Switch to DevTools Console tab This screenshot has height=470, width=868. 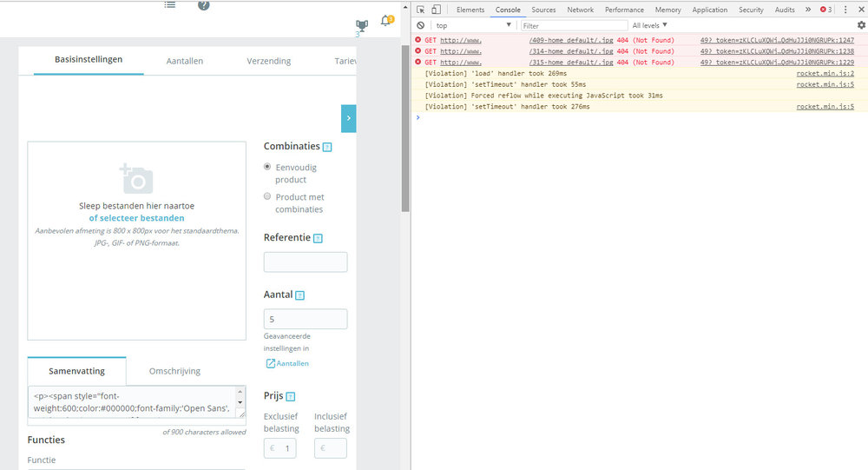(508, 10)
